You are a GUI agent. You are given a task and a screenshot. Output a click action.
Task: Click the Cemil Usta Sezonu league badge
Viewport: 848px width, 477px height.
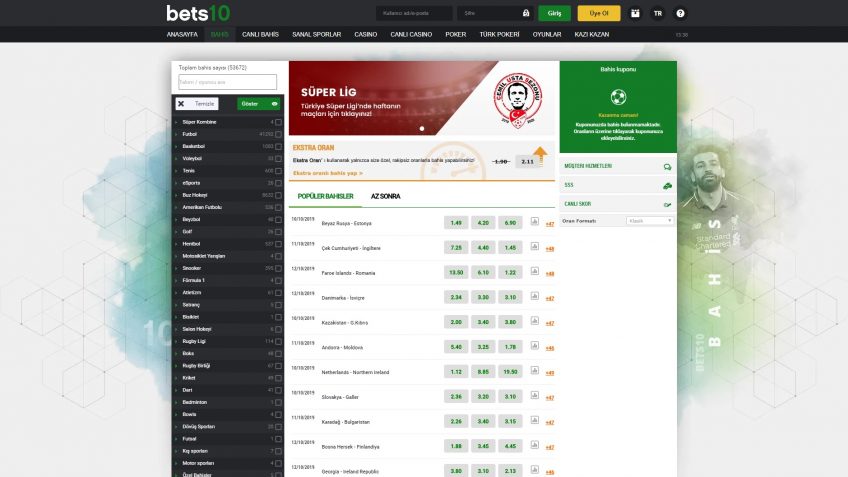pos(518,100)
